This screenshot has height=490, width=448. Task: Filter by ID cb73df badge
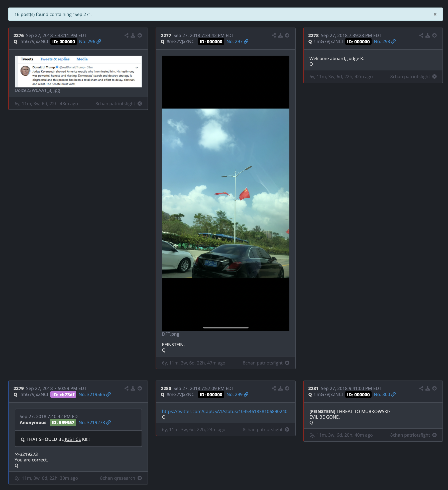point(63,395)
